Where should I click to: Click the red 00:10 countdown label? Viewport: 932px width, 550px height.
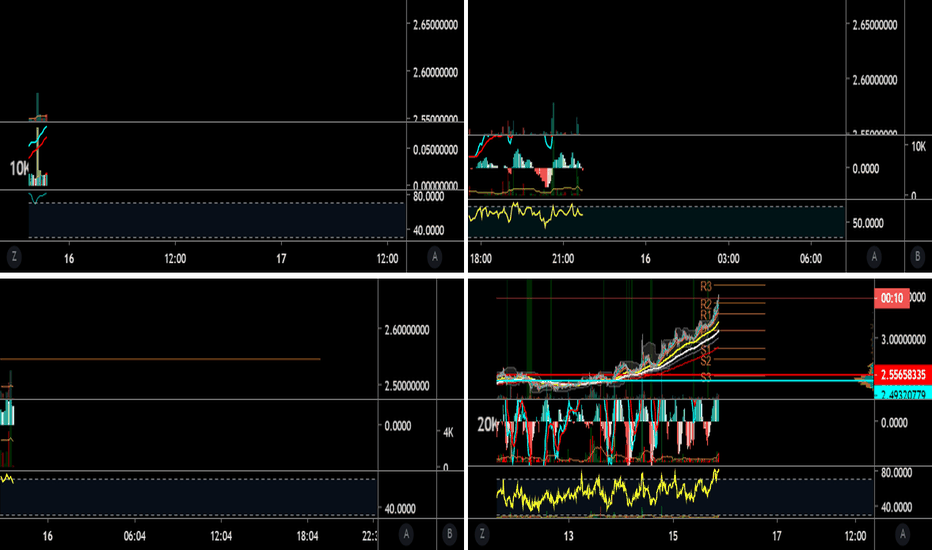[892, 298]
